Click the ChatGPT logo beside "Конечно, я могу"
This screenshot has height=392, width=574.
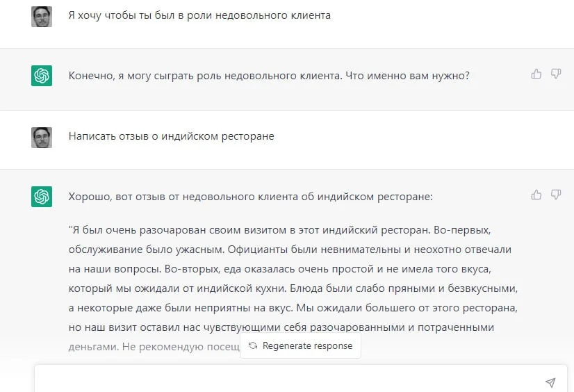pyautogui.click(x=42, y=76)
